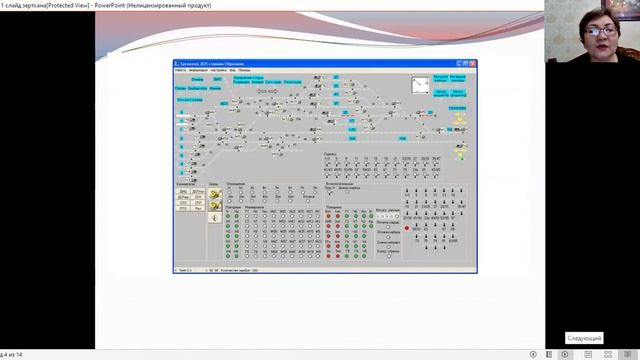The width and height of the screenshot is (640, 360).
Task: Switch to Normal view icon in status bar
Action: 588,354
